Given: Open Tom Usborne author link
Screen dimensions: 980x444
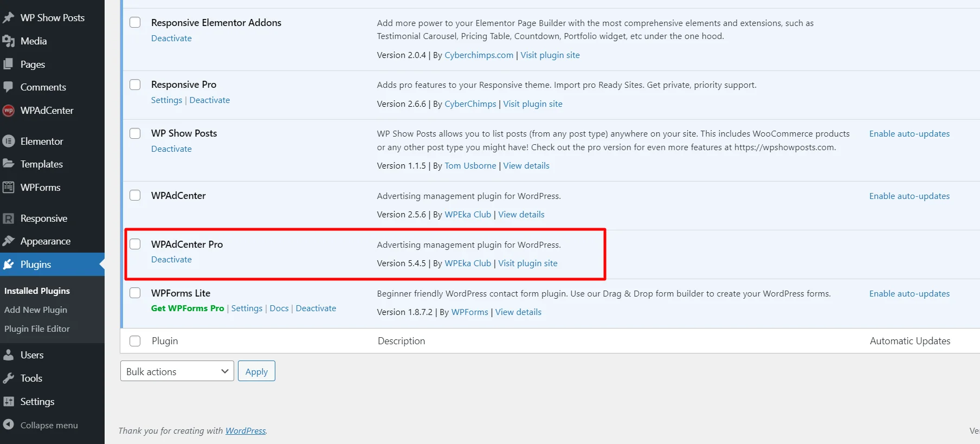Looking at the screenshot, I should pos(470,165).
